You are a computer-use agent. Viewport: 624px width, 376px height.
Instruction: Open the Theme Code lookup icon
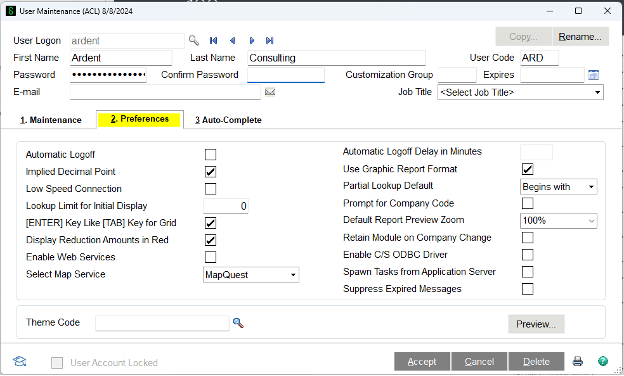[x=238, y=323]
